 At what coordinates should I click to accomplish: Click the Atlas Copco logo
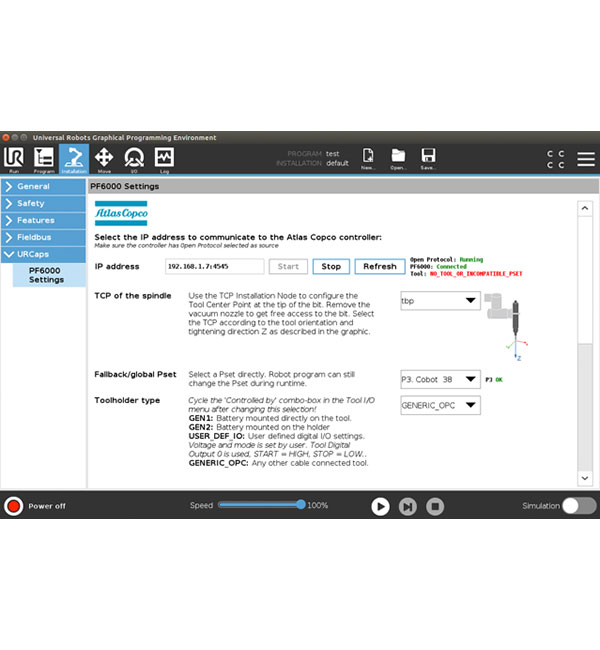121,213
